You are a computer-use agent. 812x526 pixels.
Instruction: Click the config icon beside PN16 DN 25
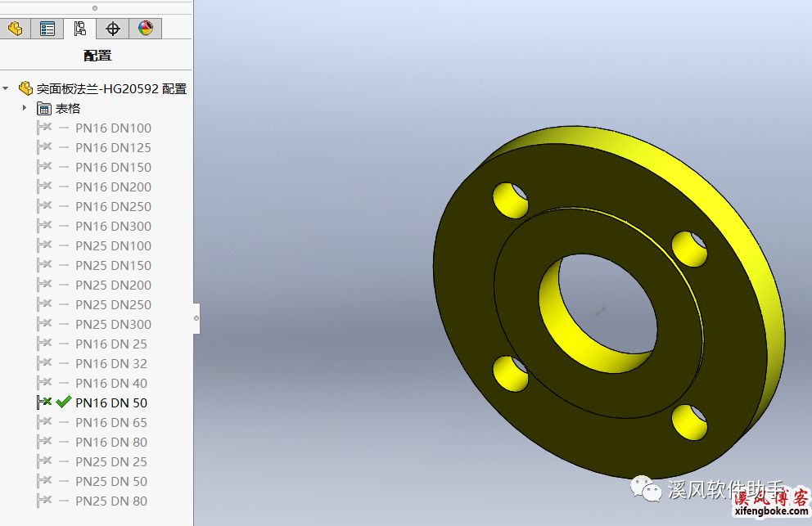pyautogui.click(x=44, y=344)
